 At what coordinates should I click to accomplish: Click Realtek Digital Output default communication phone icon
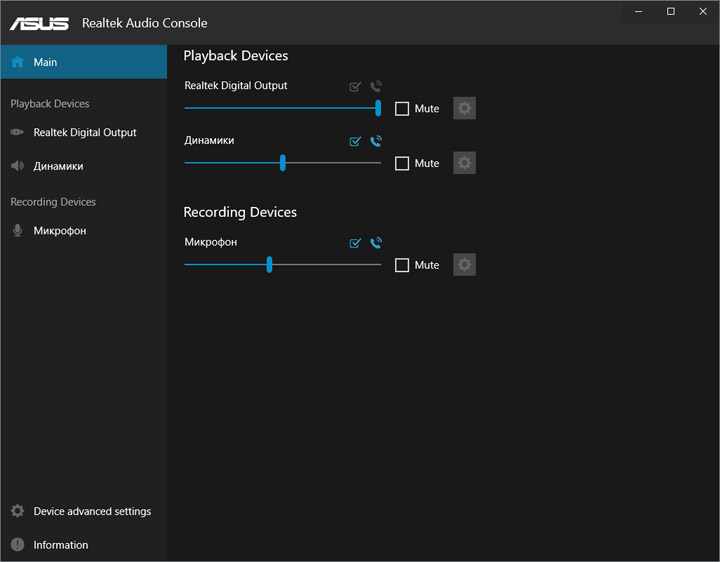[376, 87]
